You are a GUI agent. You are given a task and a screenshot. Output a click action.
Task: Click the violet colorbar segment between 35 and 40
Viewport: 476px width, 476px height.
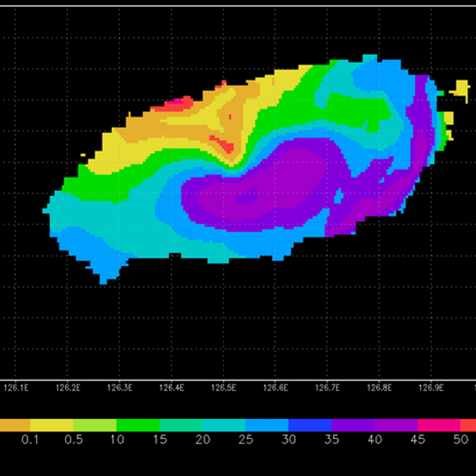353,425
